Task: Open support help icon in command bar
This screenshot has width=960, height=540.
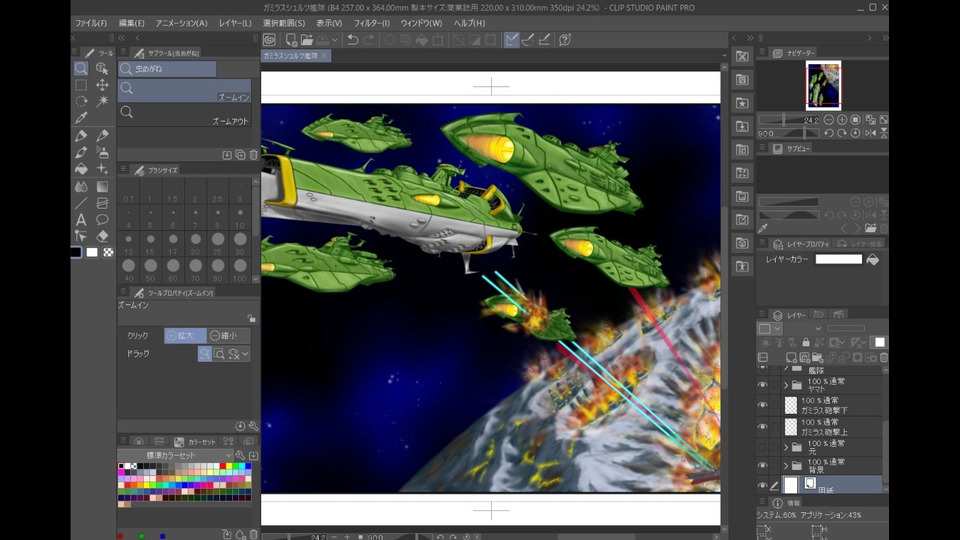Action: point(564,40)
